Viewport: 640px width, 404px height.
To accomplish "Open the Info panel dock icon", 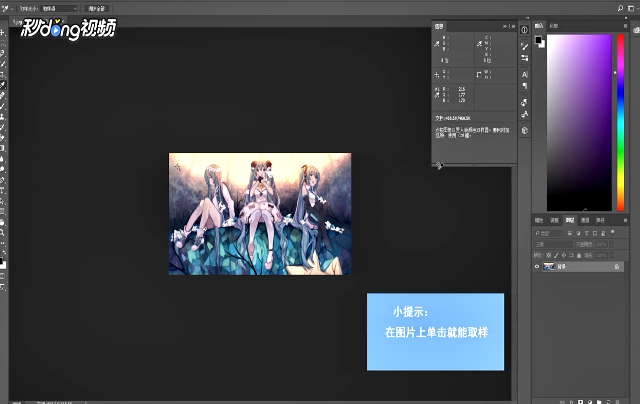I will coord(524,30).
